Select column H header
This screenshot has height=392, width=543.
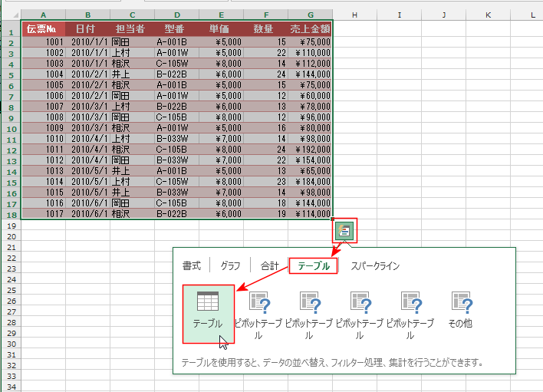coord(356,15)
